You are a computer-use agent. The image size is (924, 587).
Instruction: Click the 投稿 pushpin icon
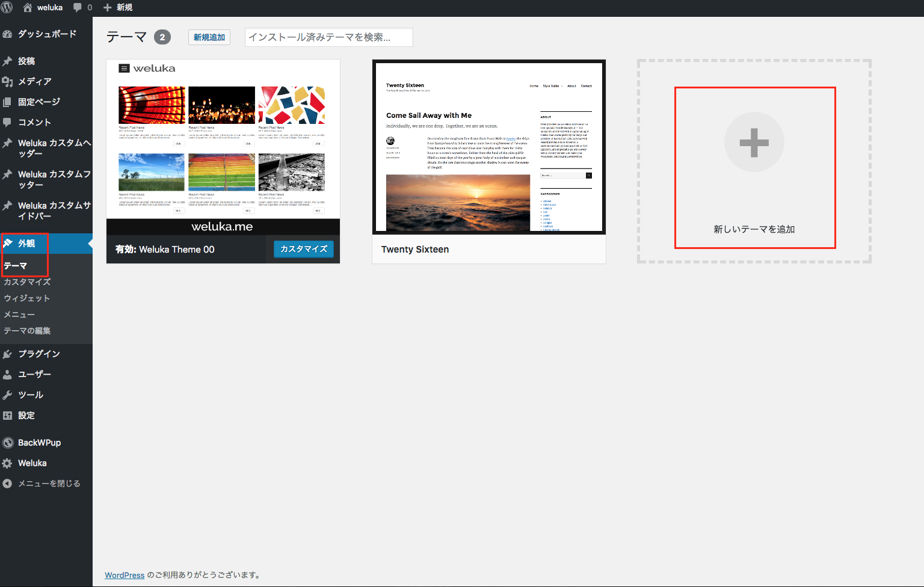(x=7, y=61)
